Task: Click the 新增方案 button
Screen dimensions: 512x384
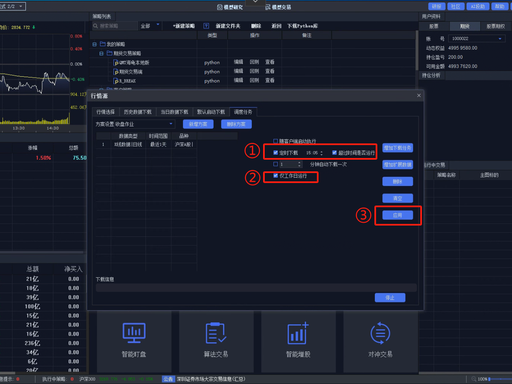Action: point(198,124)
